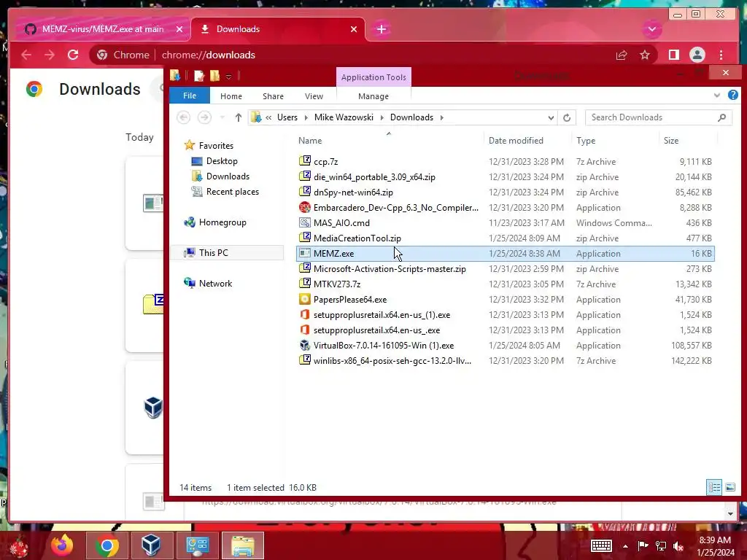Select Network in navigation pane
747x560 pixels.
coord(215,284)
